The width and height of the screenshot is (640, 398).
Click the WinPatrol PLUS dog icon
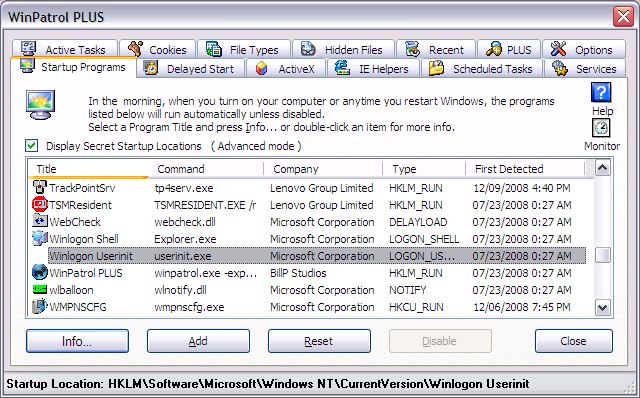click(40, 272)
